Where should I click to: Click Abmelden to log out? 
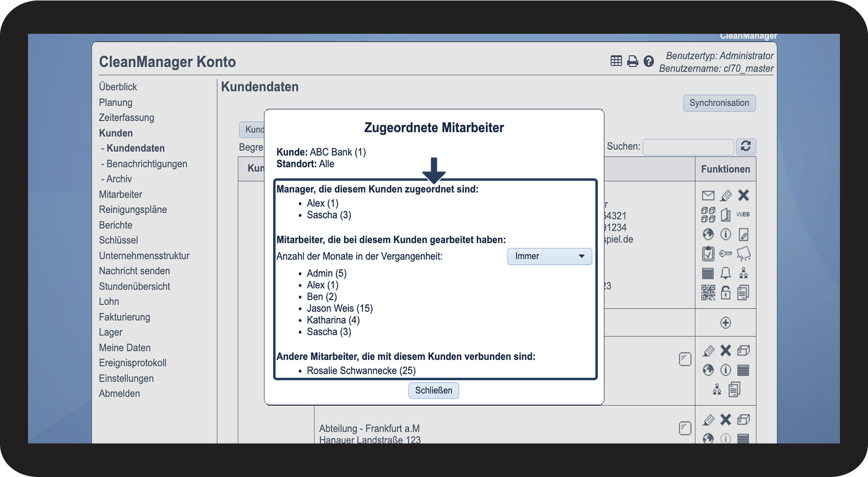click(119, 394)
